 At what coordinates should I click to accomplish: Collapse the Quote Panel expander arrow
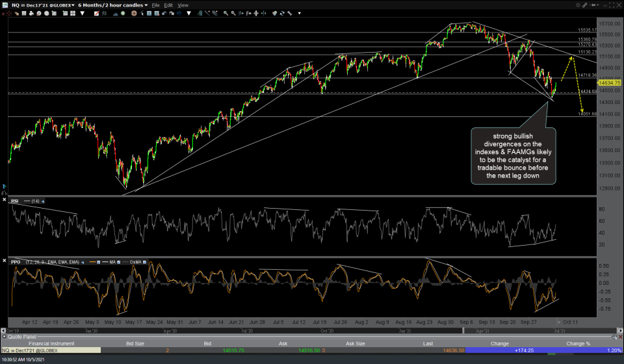[x=5, y=337]
